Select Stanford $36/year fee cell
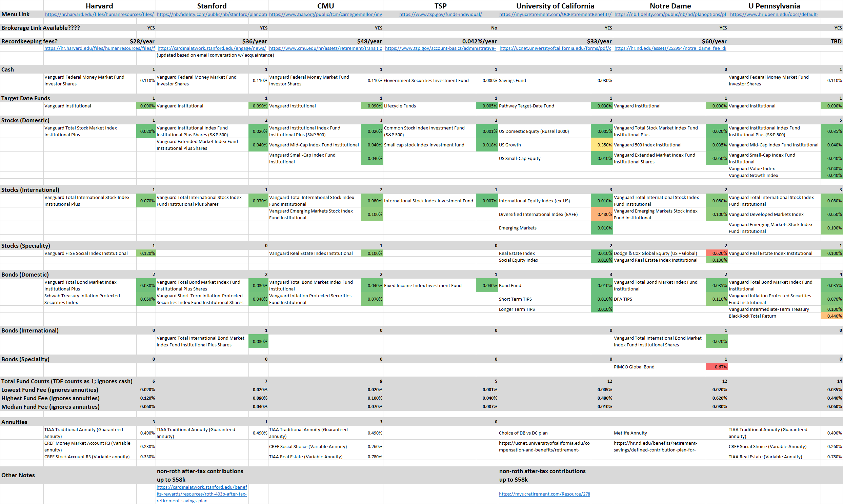The height and width of the screenshot is (504, 843). [x=255, y=41]
